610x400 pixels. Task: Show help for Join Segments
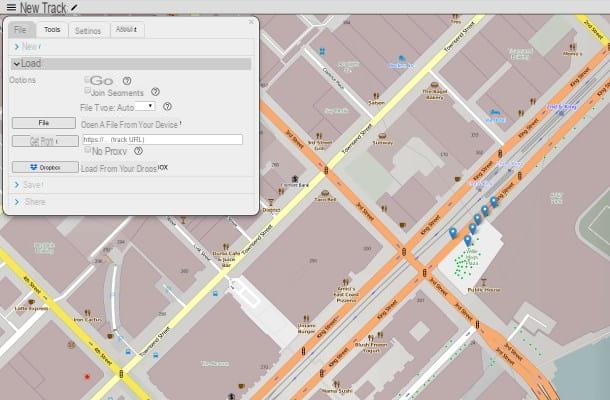(x=155, y=92)
